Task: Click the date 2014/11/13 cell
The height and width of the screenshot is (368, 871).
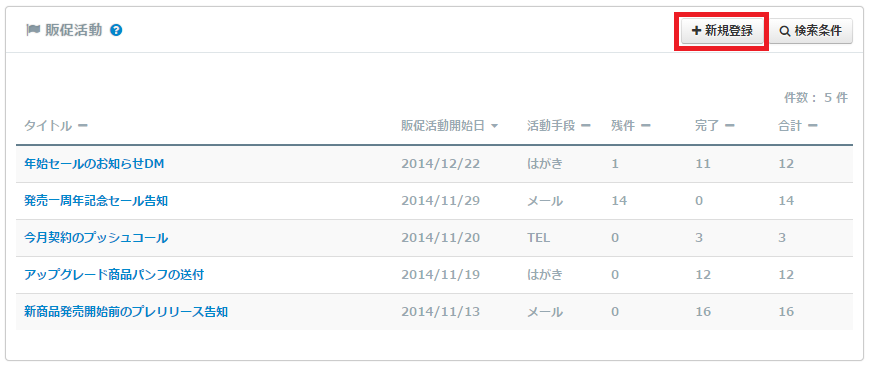Action: coord(440,312)
